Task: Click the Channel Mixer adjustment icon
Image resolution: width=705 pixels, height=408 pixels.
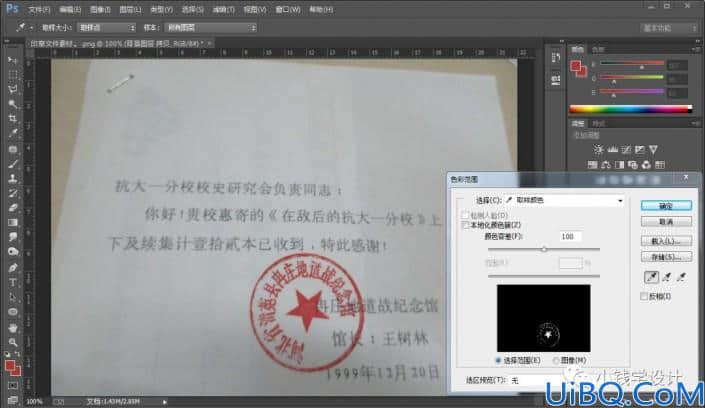Action: click(x=646, y=165)
